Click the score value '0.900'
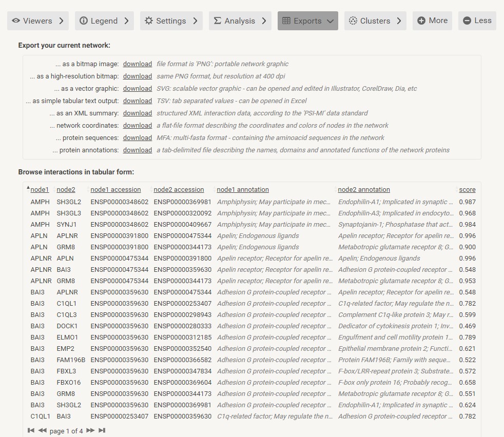This screenshot has width=504, height=437. coord(468,247)
